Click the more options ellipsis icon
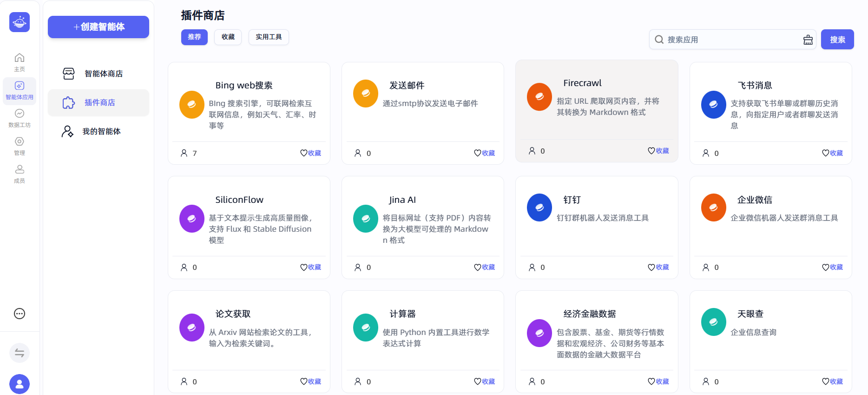 20,314
